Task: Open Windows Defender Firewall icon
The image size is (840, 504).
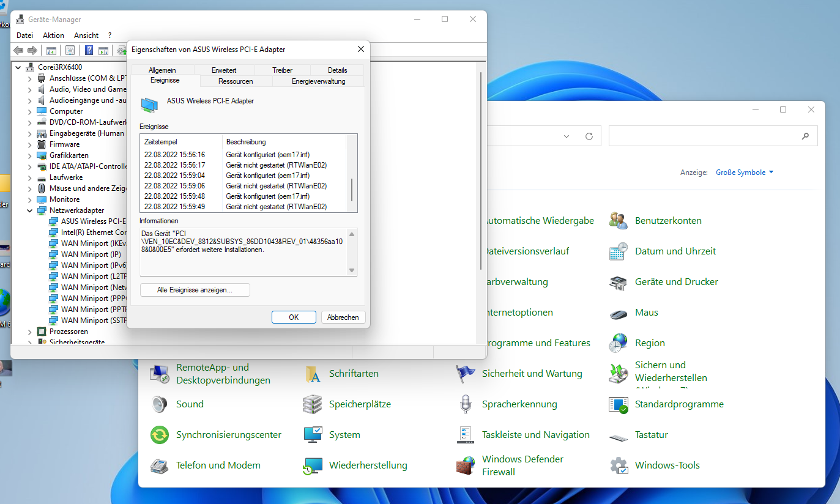Action: tap(466, 465)
